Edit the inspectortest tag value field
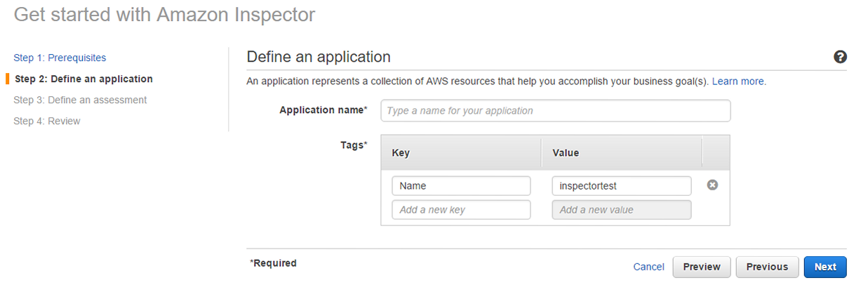This screenshot has height=297, width=868. coord(622,186)
